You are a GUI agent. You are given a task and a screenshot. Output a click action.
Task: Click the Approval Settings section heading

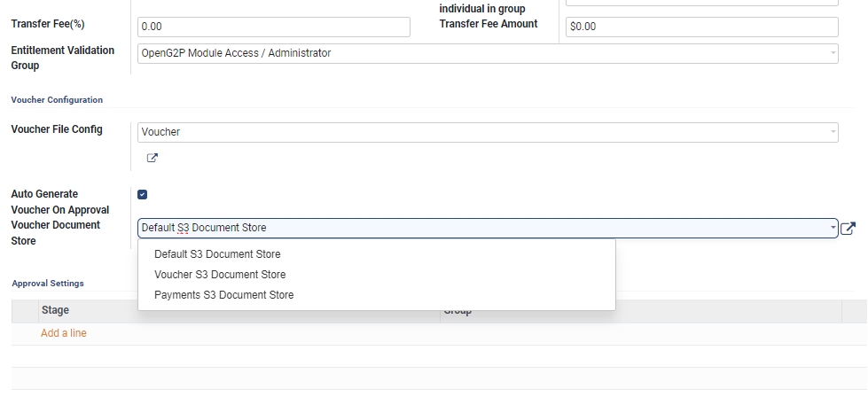pyautogui.click(x=48, y=284)
